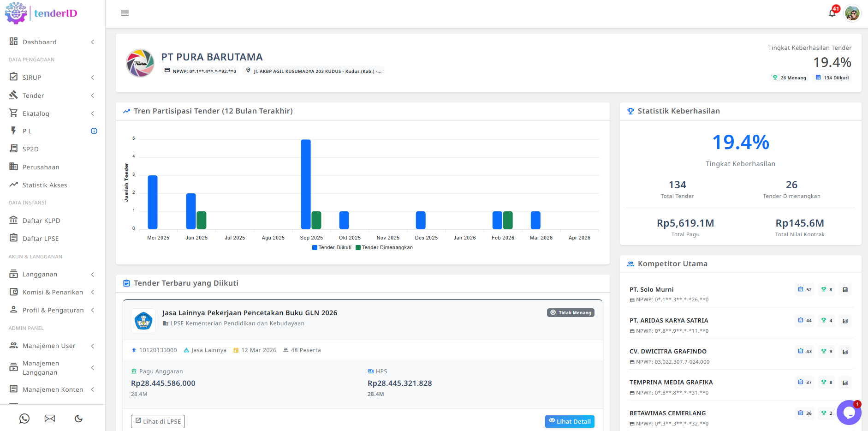
Task: Click the Ekatalog cart icon
Action: pyautogui.click(x=14, y=113)
